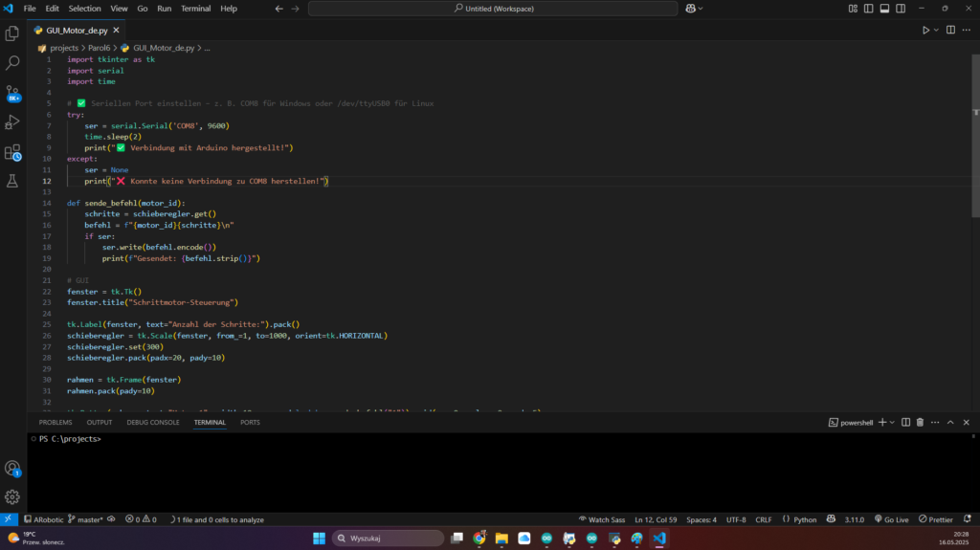Open the Search view in activity bar

[x=11, y=62]
